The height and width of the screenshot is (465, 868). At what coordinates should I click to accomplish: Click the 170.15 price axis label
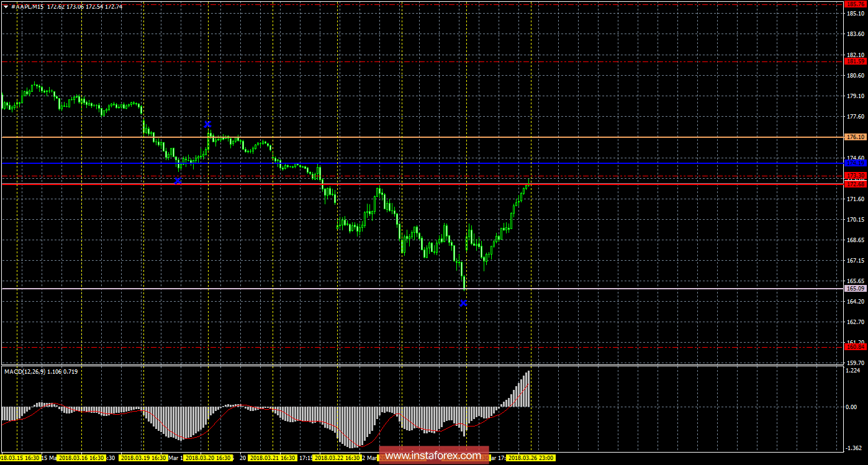pos(856,219)
